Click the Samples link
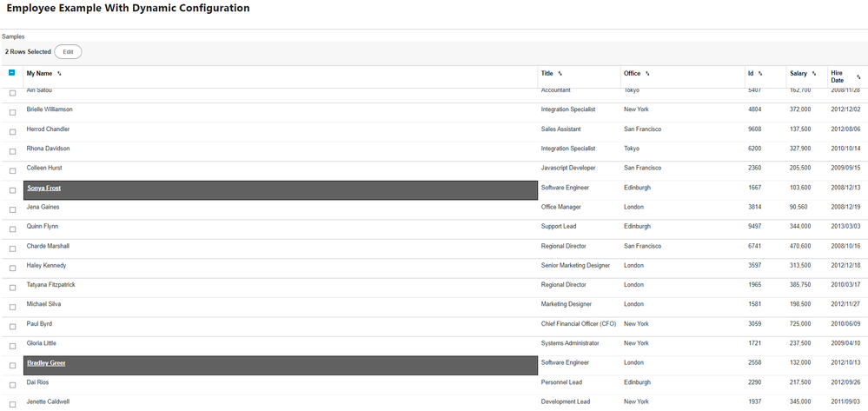This screenshot has height=411, width=868. click(13, 36)
